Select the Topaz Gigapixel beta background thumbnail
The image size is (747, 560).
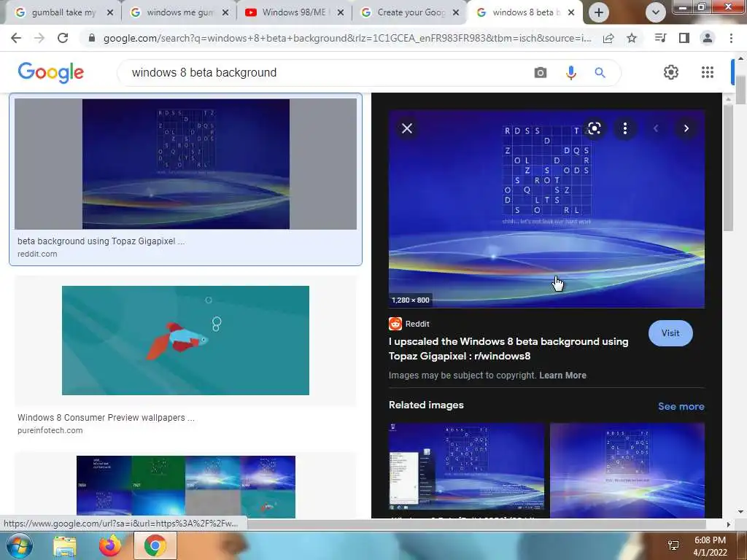[185, 164]
